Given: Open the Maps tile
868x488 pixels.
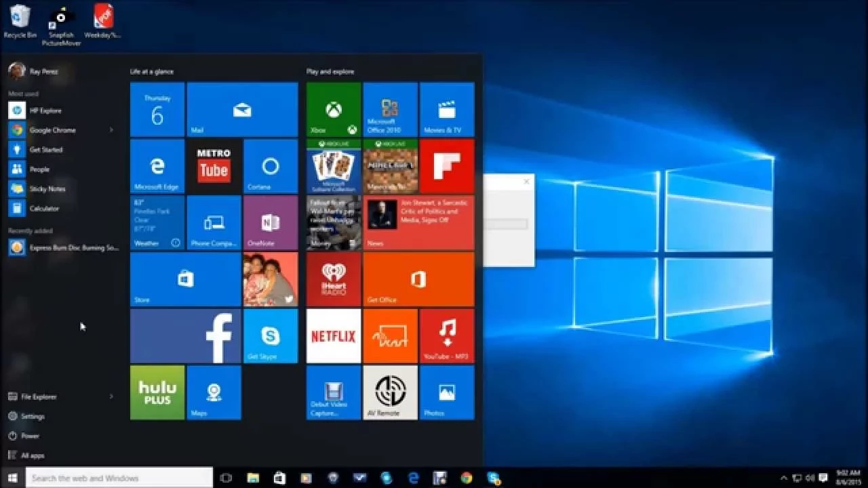Looking at the screenshot, I should (x=214, y=392).
